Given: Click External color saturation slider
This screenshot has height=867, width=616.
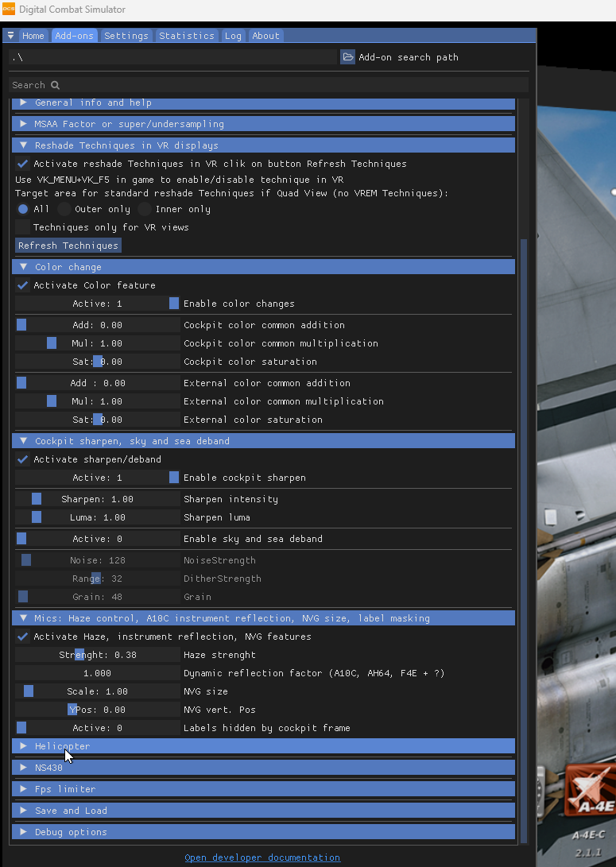Looking at the screenshot, I should [97, 420].
